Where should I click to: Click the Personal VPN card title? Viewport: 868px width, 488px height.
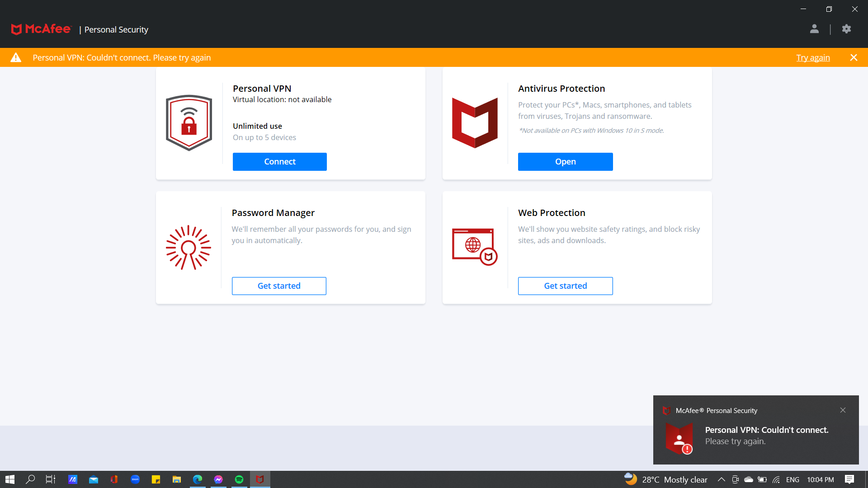pyautogui.click(x=262, y=89)
